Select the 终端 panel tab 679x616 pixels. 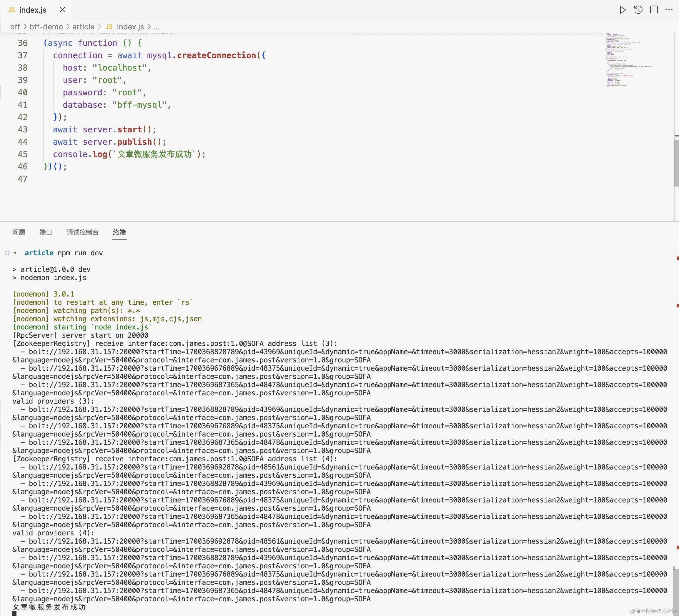click(119, 232)
